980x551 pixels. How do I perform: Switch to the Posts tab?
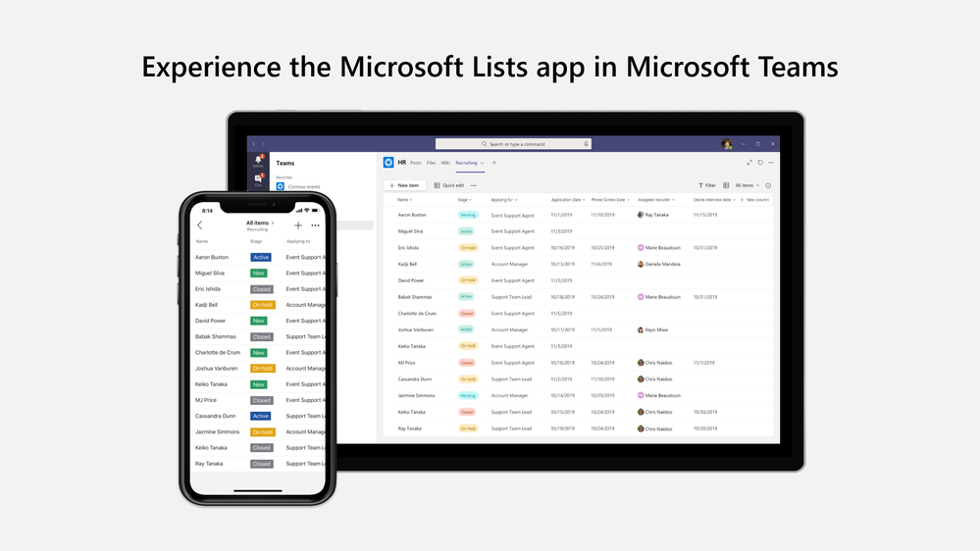(416, 163)
